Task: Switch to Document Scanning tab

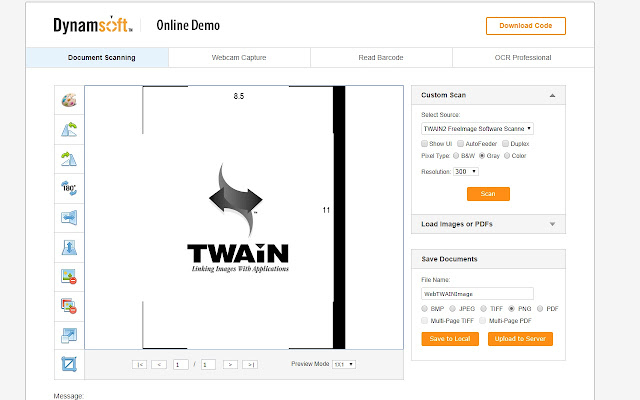Action: pyautogui.click(x=98, y=58)
